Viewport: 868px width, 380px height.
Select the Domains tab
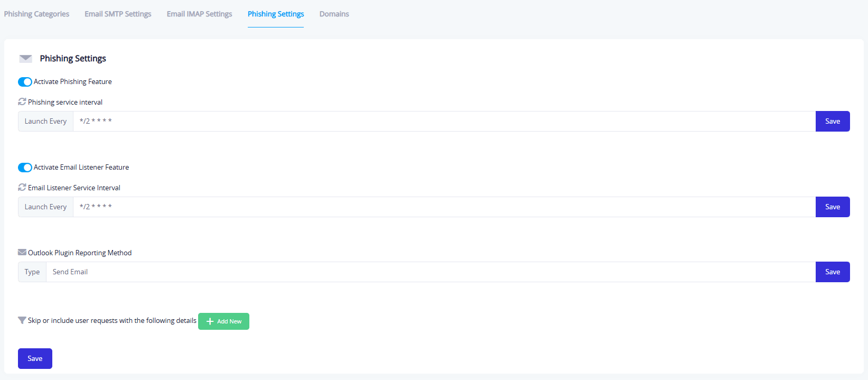coord(334,14)
